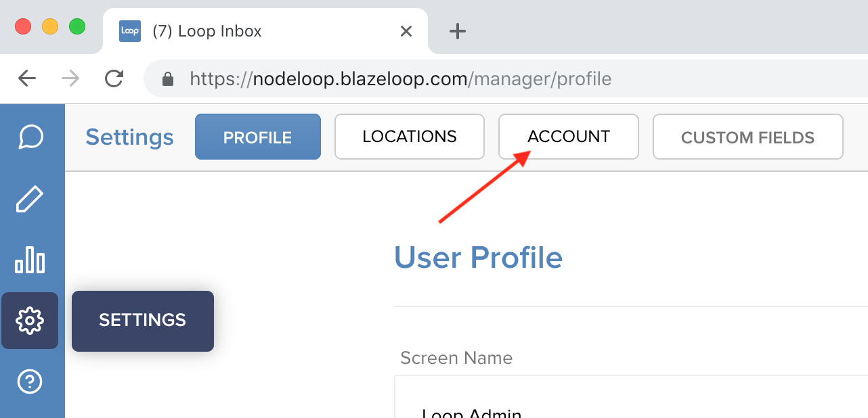Select the (7) Loop Inbox browser tab
Viewport: 868px width, 418px height.
265,31
